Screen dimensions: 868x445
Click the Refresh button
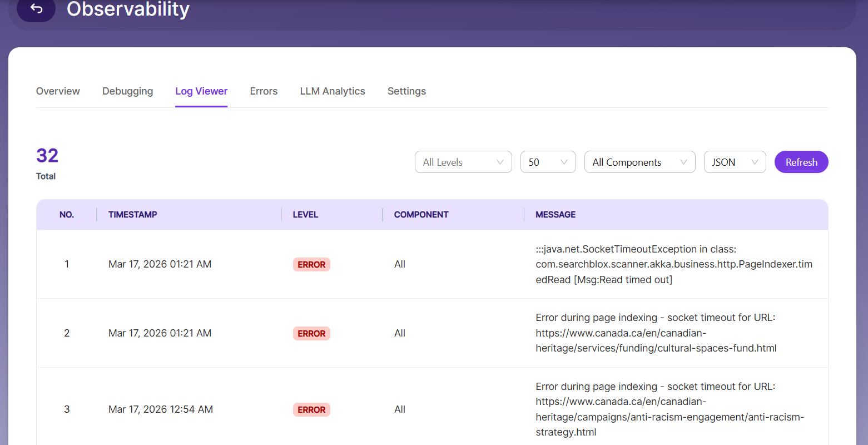pyautogui.click(x=801, y=162)
